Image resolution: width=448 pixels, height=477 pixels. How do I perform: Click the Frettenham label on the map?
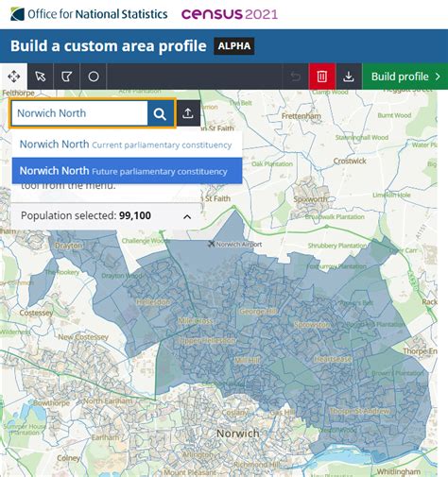click(x=302, y=116)
